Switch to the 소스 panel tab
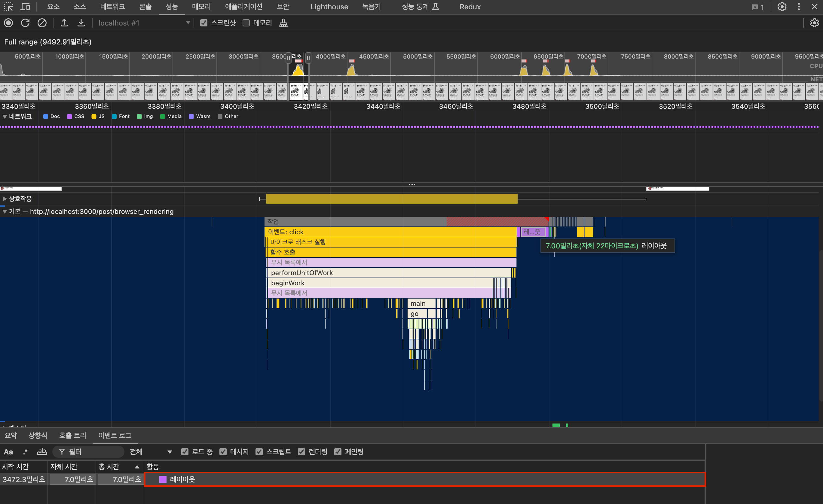Screen dimensions: 823x504 pyautogui.click(x=80, y=7)
